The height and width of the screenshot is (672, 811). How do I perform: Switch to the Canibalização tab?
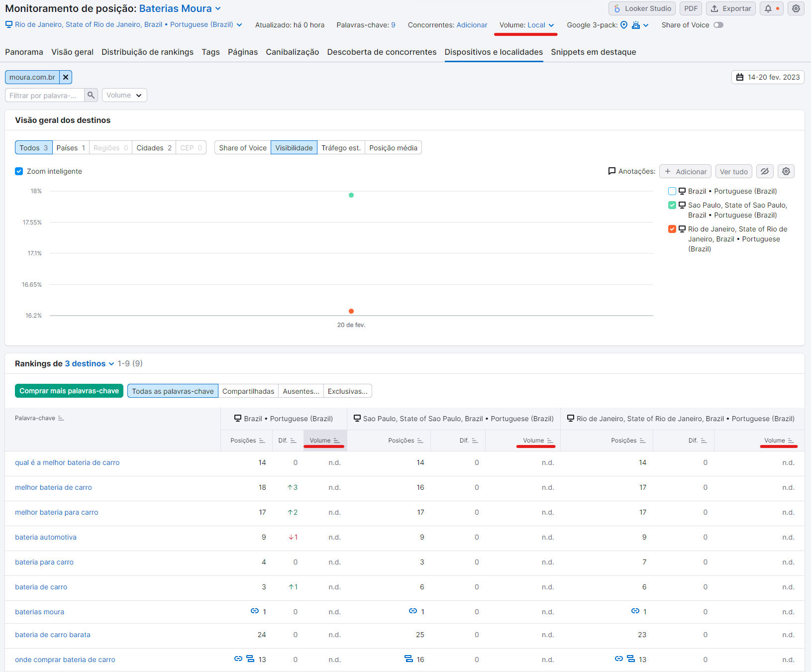[293, 52]
